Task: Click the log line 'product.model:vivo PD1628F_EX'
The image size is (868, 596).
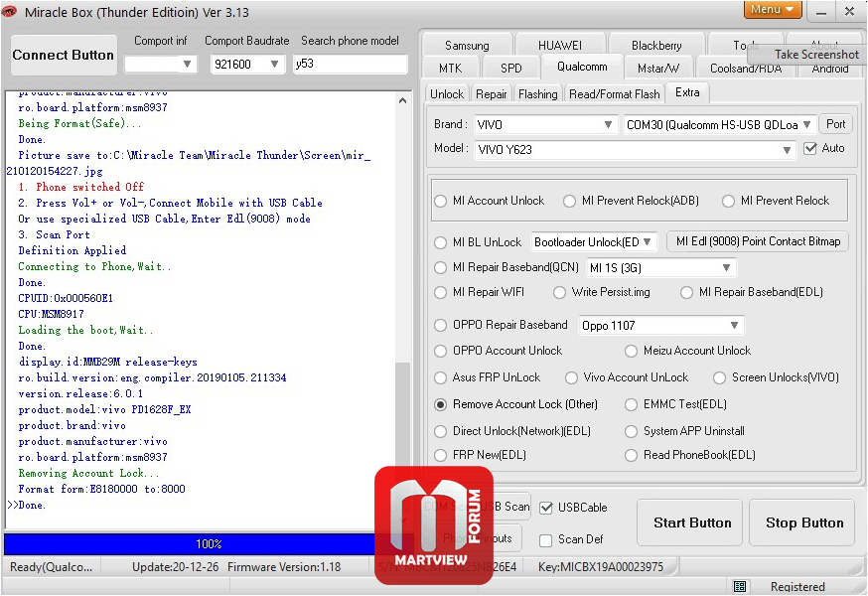Action: 104,409
